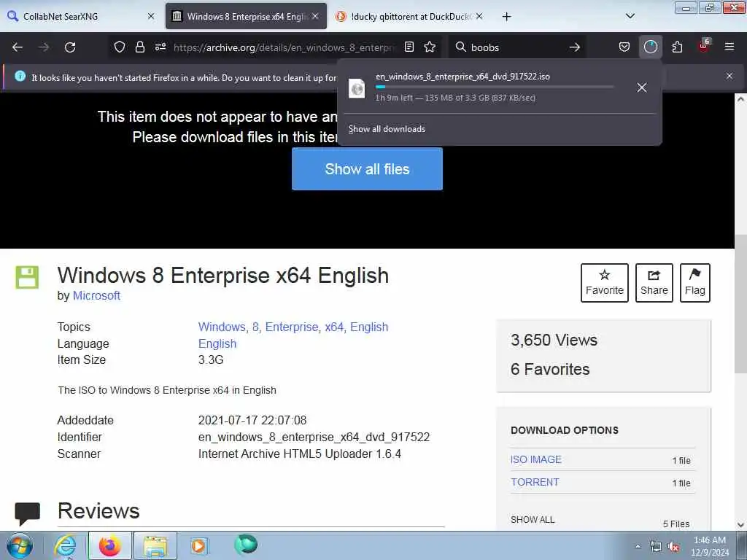This screenshot has height=560, width=747.
Task: Click the address bar URL field
Action: pos(285,47)
